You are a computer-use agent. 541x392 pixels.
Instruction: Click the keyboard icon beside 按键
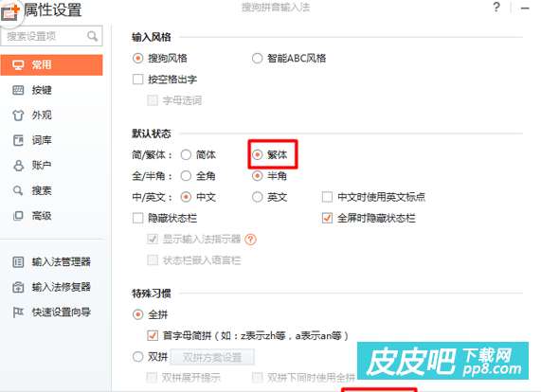pos(18,90)
